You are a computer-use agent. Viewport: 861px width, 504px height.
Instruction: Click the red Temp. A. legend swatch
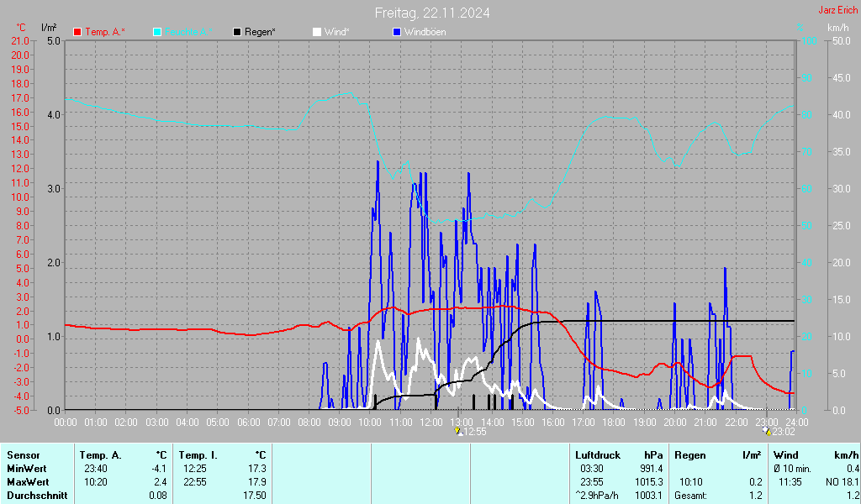77,32
